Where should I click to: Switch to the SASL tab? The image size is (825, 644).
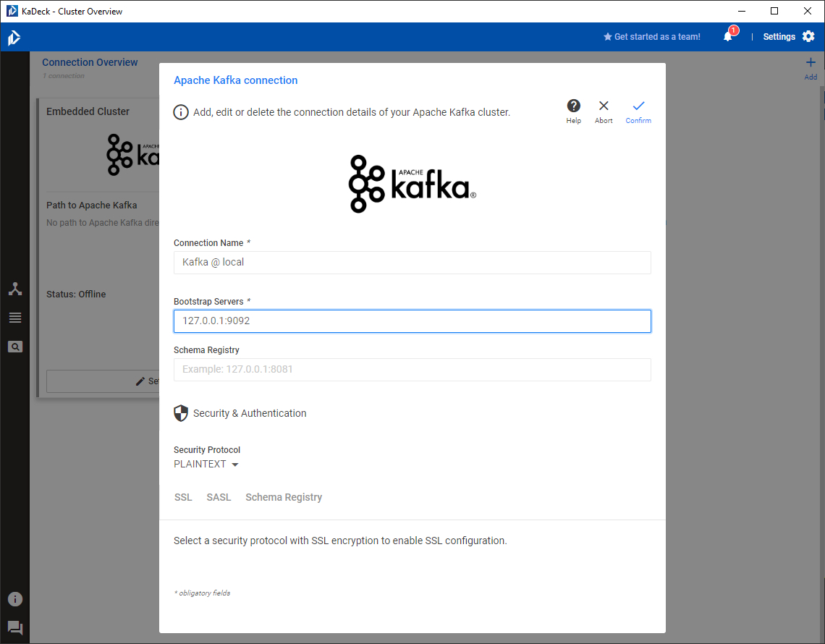219,497
